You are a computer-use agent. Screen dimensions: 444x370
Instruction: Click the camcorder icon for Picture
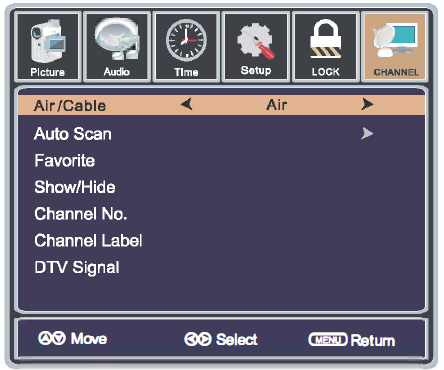tap(47, 41)
